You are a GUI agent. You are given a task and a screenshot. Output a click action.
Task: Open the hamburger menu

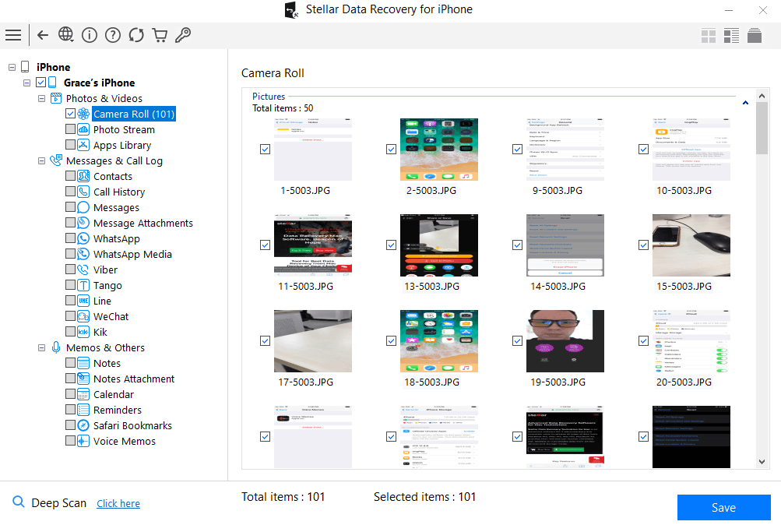13,35
